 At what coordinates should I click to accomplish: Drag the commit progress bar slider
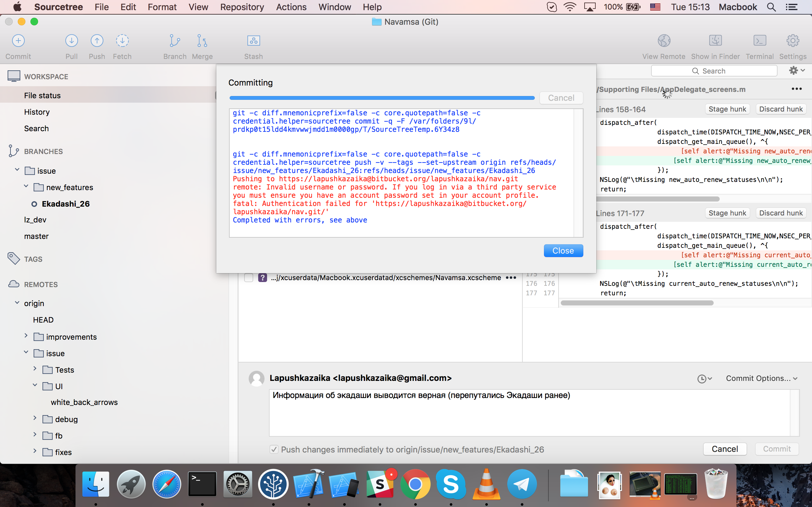click(x=381, y=98)
